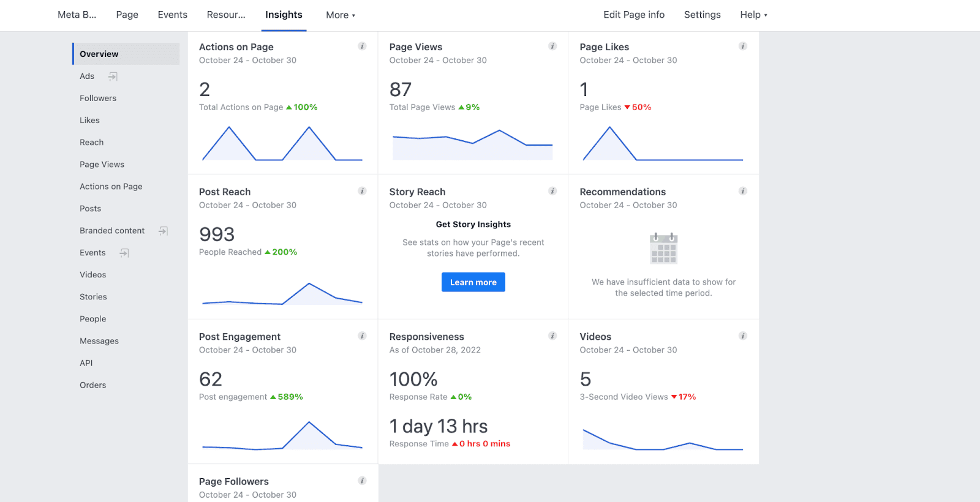Click the Page Views trend chart
The width and height of the screenshot is (980, 502).
[x=472, y=145]
